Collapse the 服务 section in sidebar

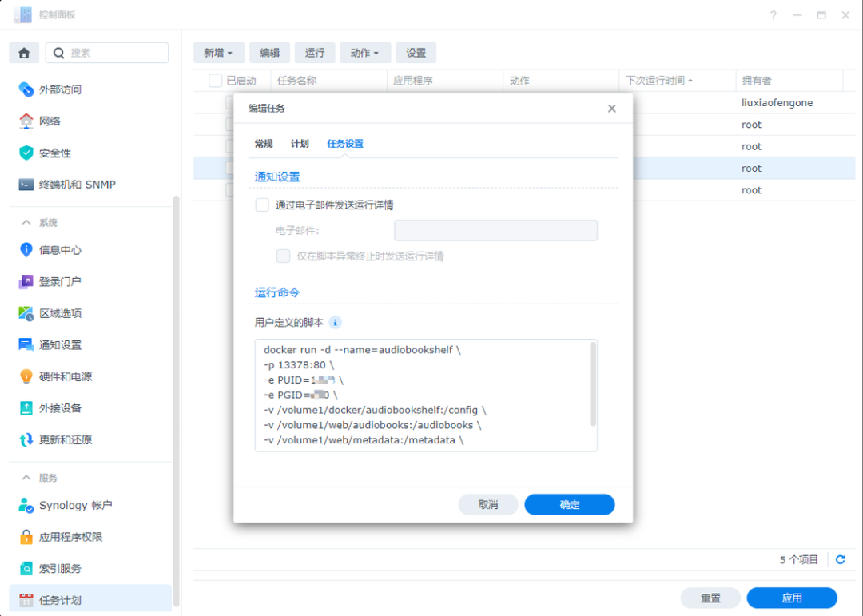(x=27, y=478)
